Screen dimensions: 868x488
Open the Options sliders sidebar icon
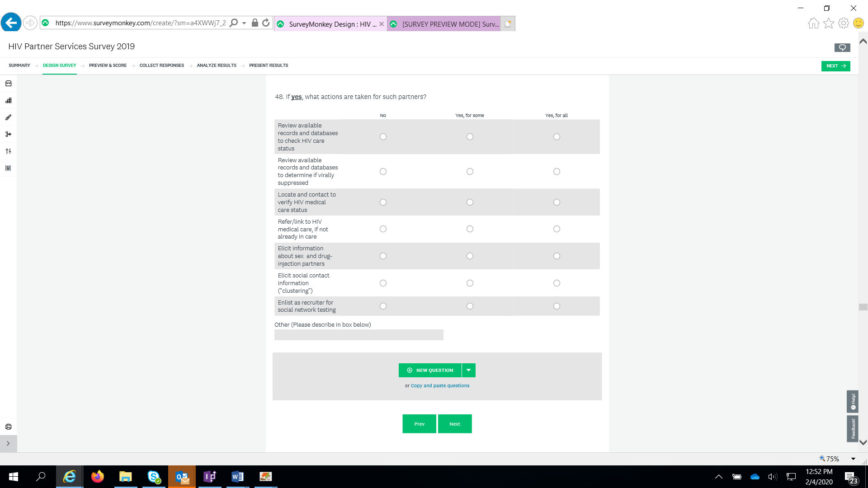tap(8, 151)
